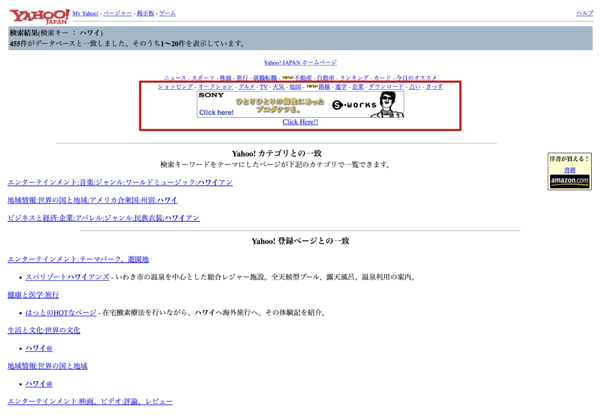Open the 企業 navigation link

(x=358, y=87)
